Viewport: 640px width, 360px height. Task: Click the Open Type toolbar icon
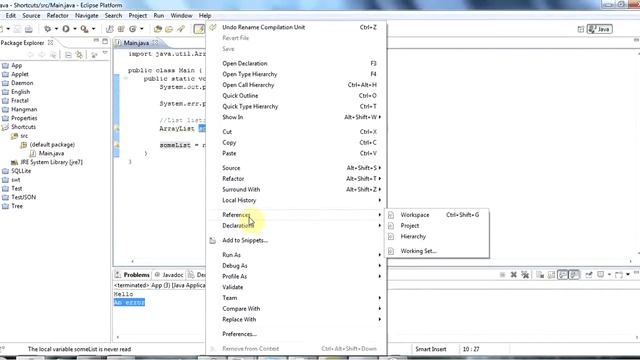point(158,29)
